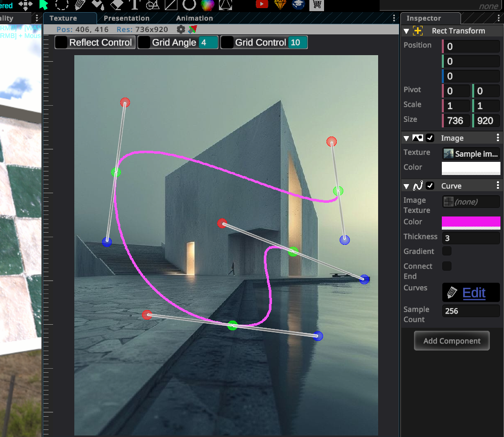Click the Size width field 736

pos(456,120)
